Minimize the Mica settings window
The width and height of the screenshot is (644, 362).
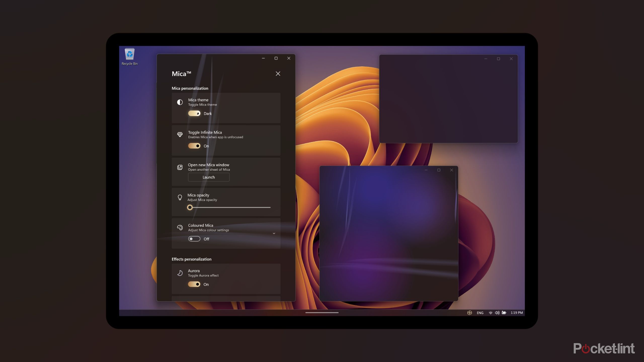(263, 58)
